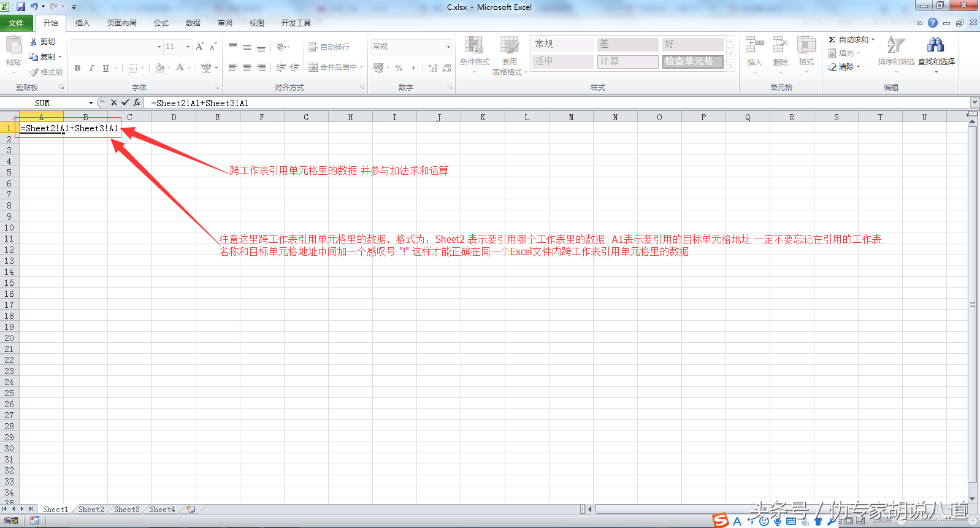980x528 pixels.
Task: Switch to the Formulas tab (公式)
Action: [161, 23]
